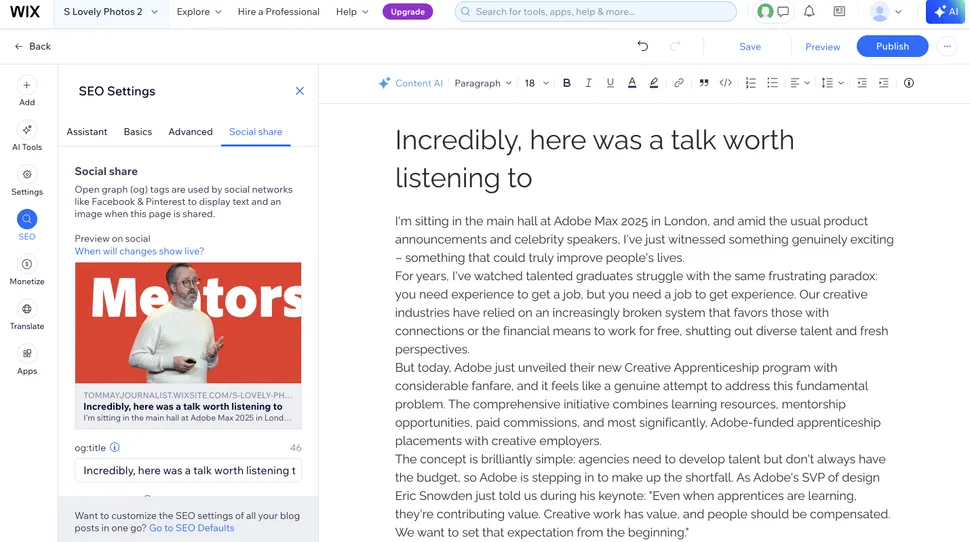Create a bulleted list

click(772, 83)
